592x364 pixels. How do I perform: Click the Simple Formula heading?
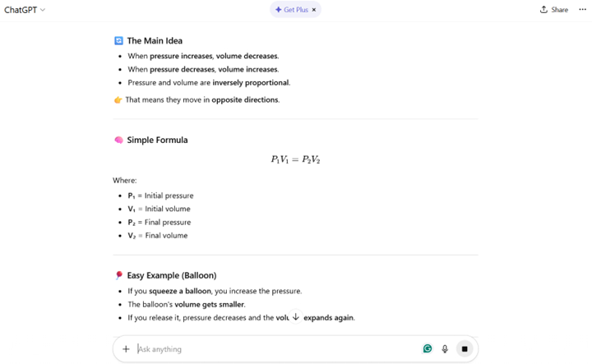tap(157, 140)
